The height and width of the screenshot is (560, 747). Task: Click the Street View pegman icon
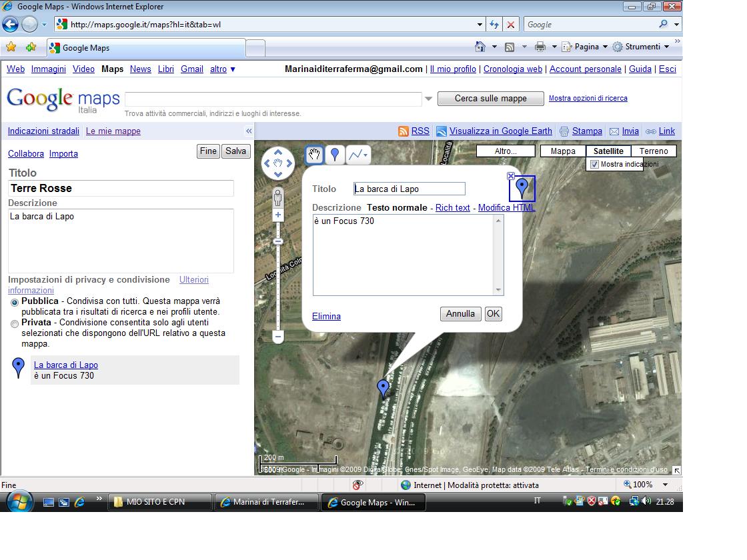coord(277,197)
